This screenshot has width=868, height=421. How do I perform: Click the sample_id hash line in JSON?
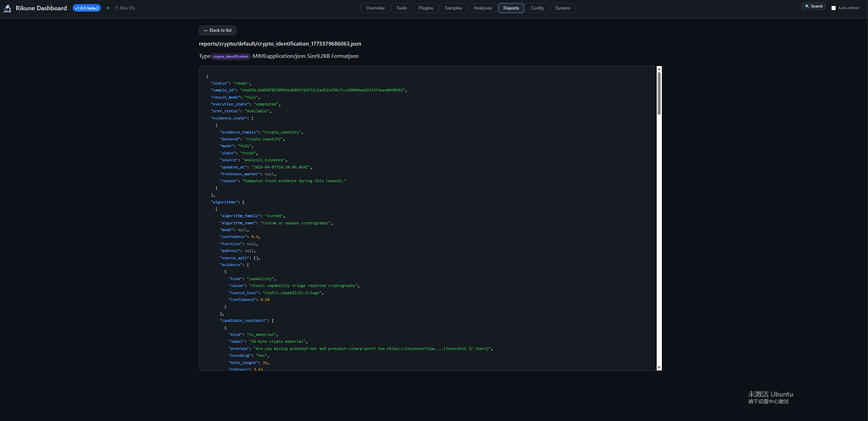point(309,90)
